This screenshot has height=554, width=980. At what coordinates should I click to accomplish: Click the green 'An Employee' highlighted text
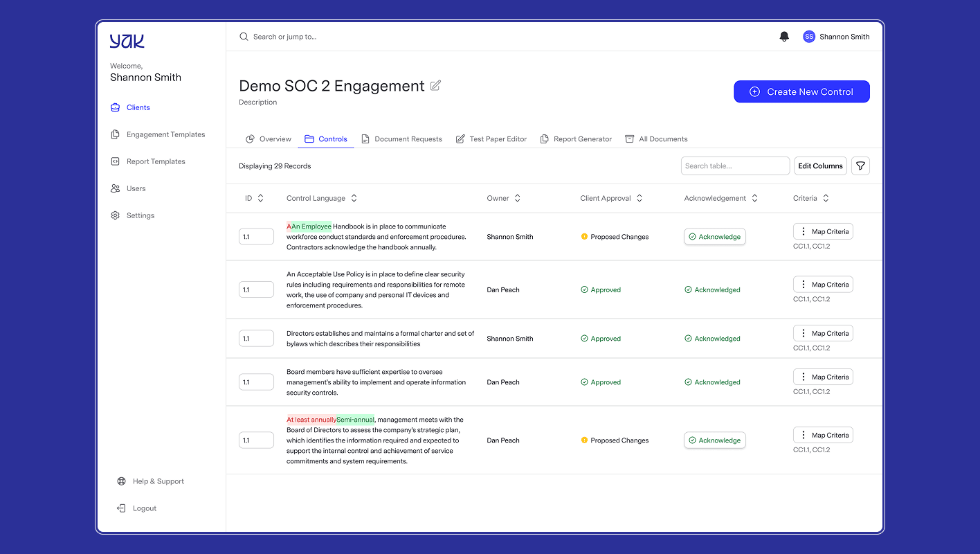tap(311, 226)
